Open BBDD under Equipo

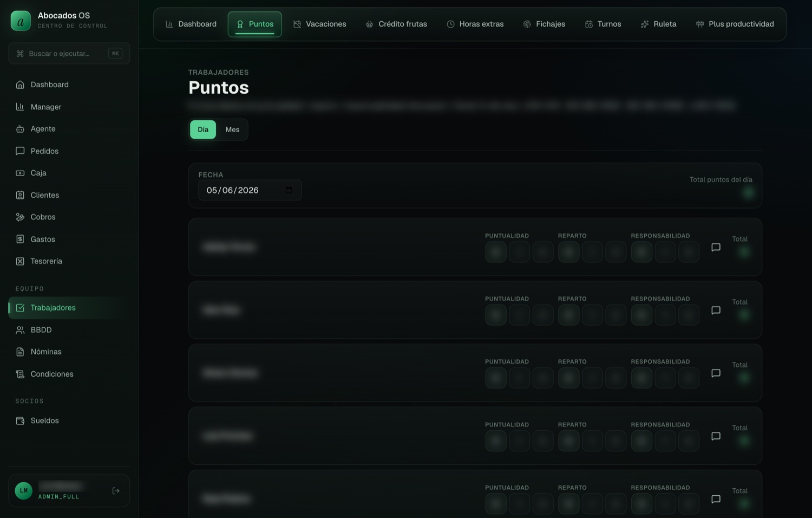tap(69, 330)
